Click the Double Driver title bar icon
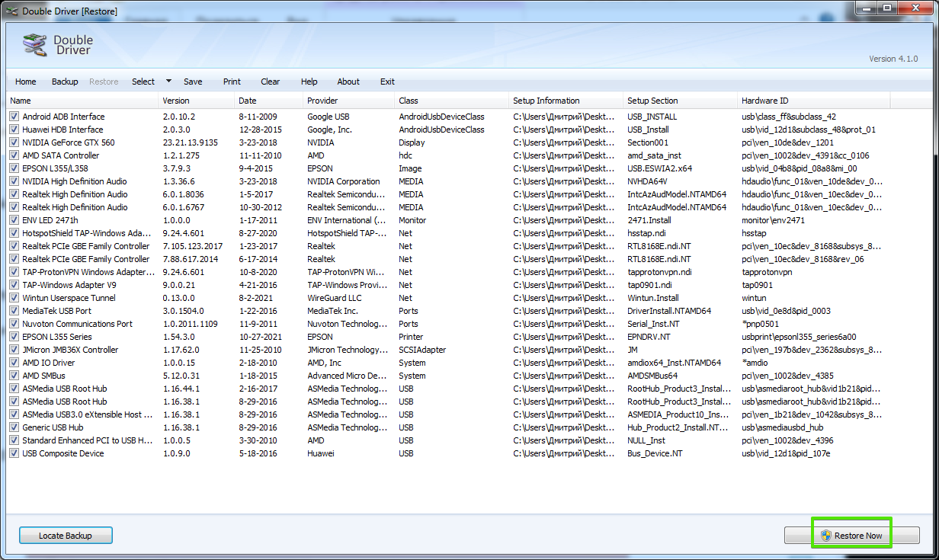 tap(12, 11)
